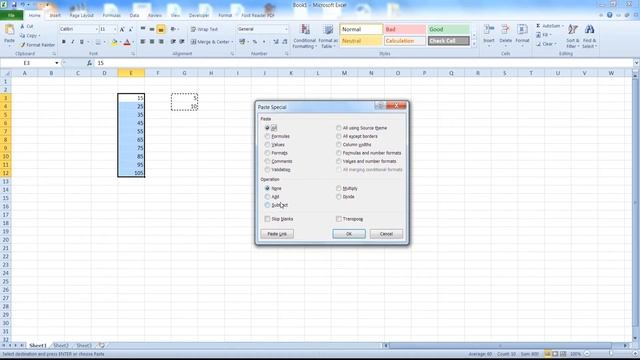
Task: Click Increase Indent icon
Action: click(x=182, y=42)
